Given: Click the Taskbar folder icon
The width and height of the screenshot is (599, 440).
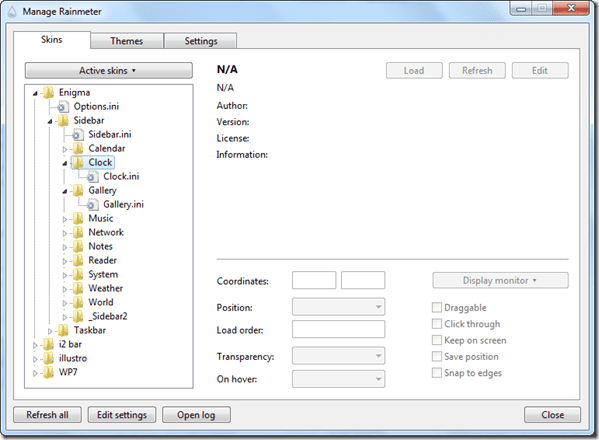Looking at the screenshot, I should [x=63, y=330].
